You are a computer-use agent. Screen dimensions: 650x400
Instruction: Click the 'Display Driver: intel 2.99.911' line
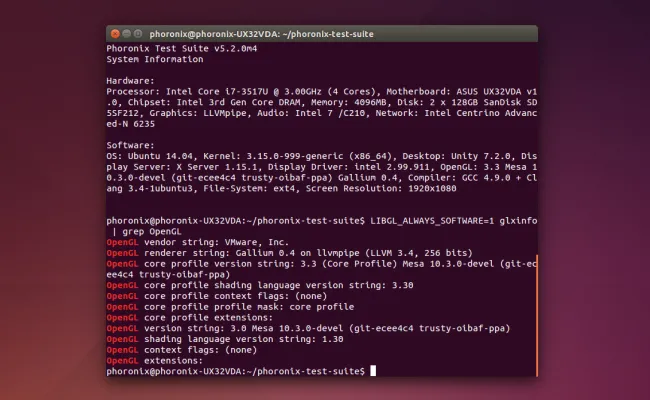tap(322, 167)
